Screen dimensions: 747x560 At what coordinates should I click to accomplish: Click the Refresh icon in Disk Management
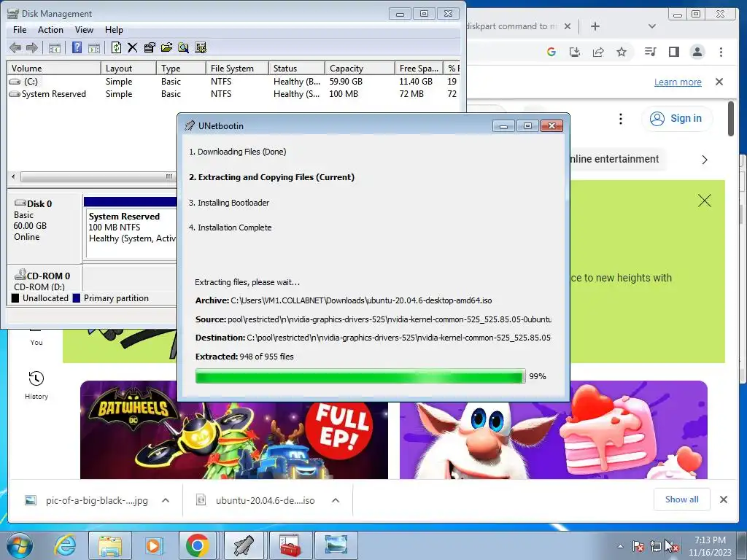click(x=116, y=47)
